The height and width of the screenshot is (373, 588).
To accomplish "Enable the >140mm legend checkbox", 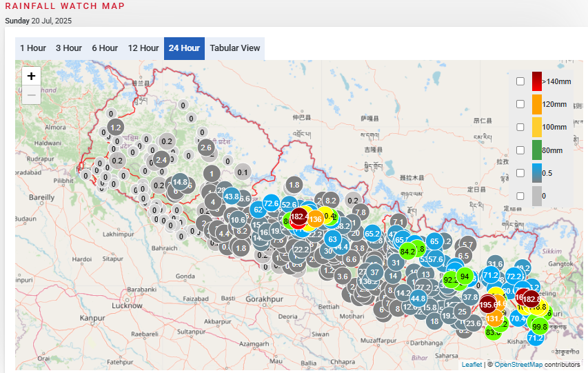I will click(x=520, y=81).
